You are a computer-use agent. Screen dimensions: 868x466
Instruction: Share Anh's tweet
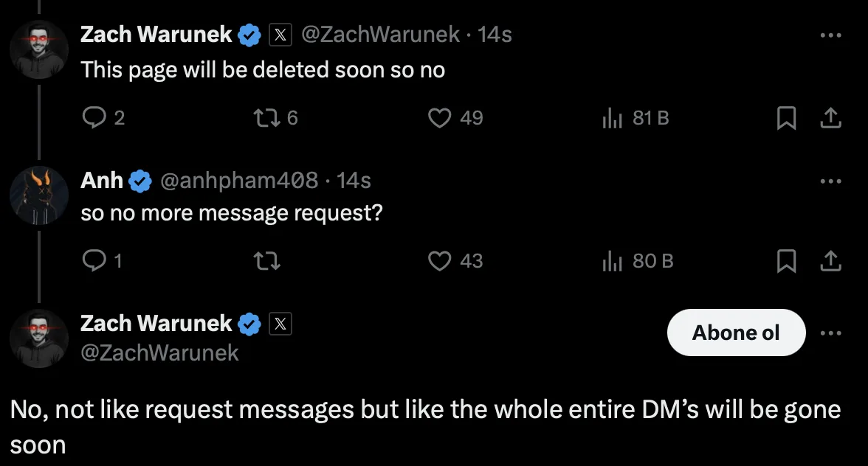click(830, 260)
